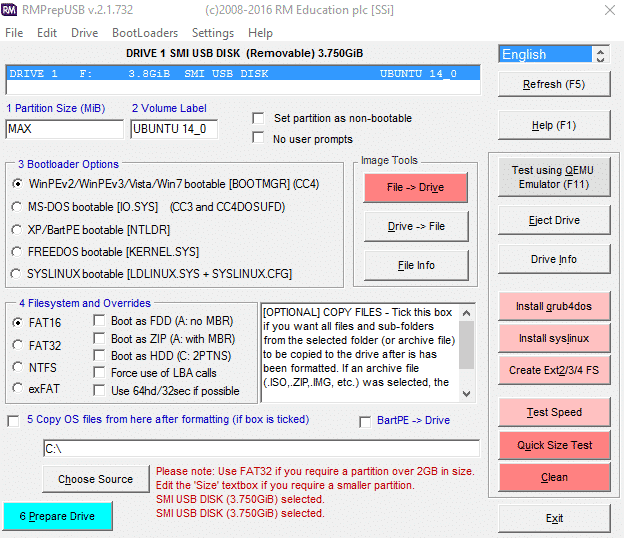This screenshot has width=624, height=538.
Task: Click the Install grub4dos button
Action: tap(554, 306)
